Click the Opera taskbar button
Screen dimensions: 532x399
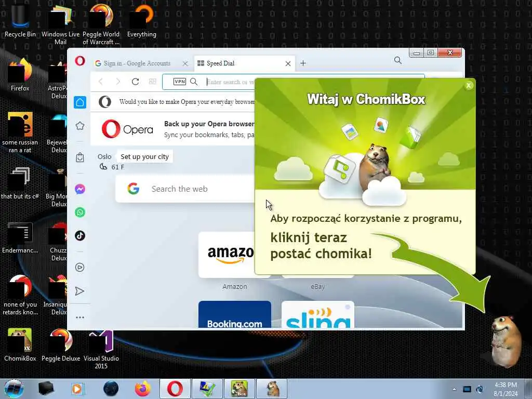tap(175, 389)
